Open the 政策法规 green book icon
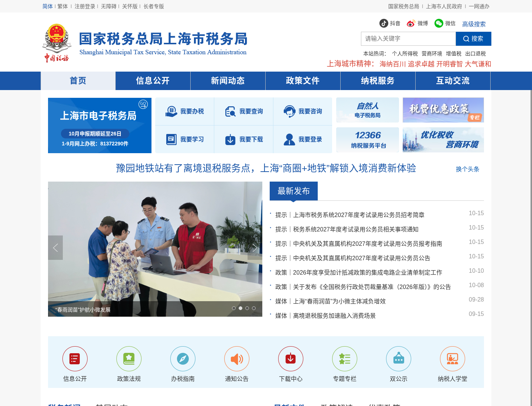Image resolution: width=532 pixels, height=406 pixels. pos(129,359)
